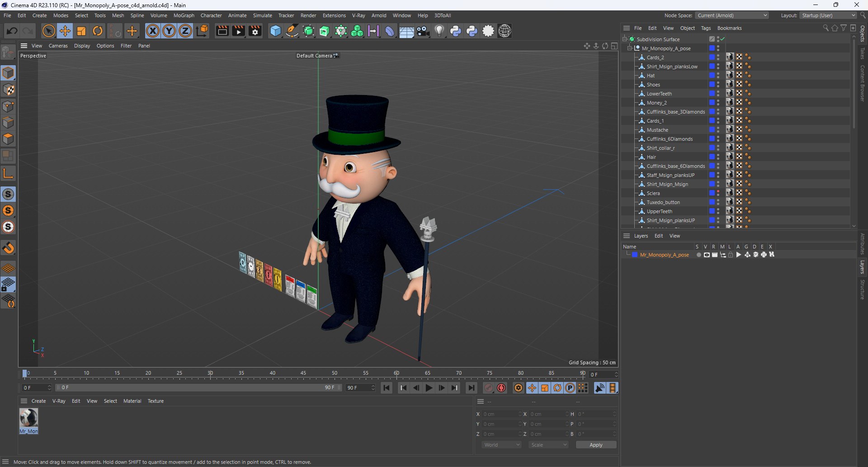The image size is (868, 467).
Task: Enable Axis mode L-shaped icon
Action: click(x=8, y=173)
